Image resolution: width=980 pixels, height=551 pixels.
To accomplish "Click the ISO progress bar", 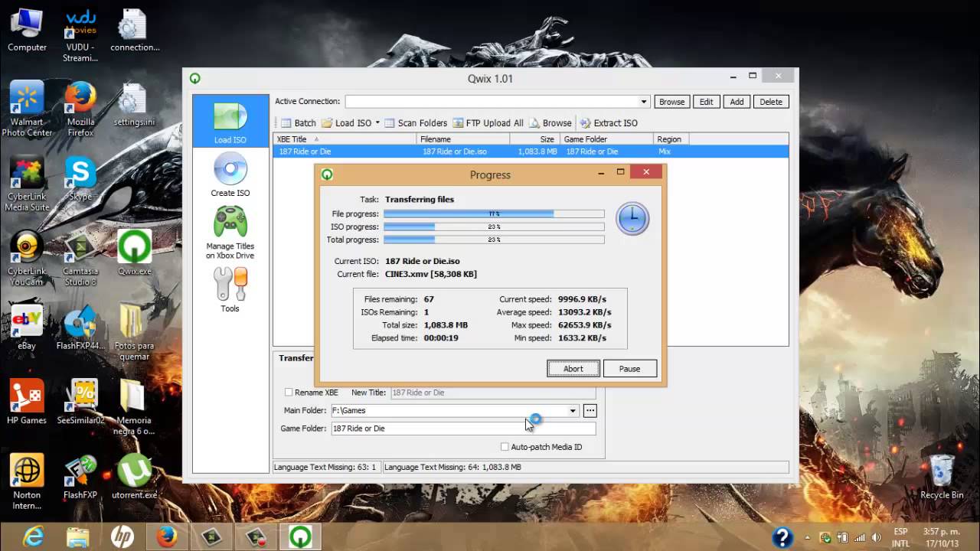I will pos(494,227).
